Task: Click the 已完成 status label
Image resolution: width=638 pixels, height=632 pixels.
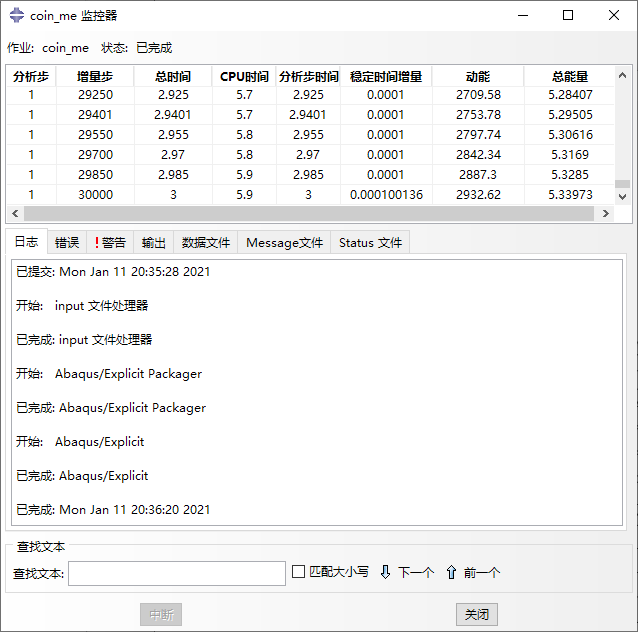Action: pos(154,48)
